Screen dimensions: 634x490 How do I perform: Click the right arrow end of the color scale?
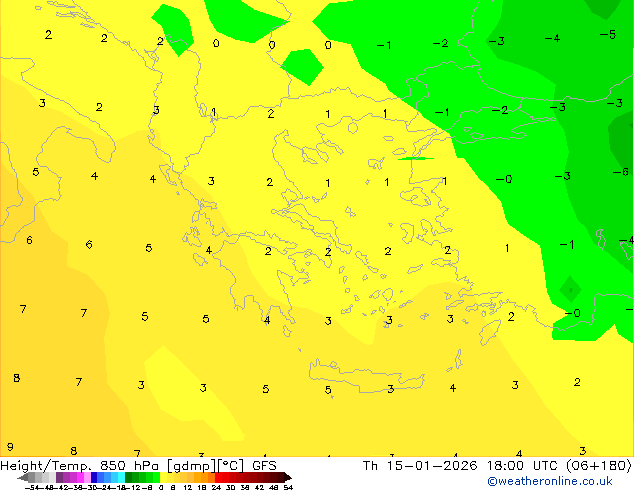point(287,478)
